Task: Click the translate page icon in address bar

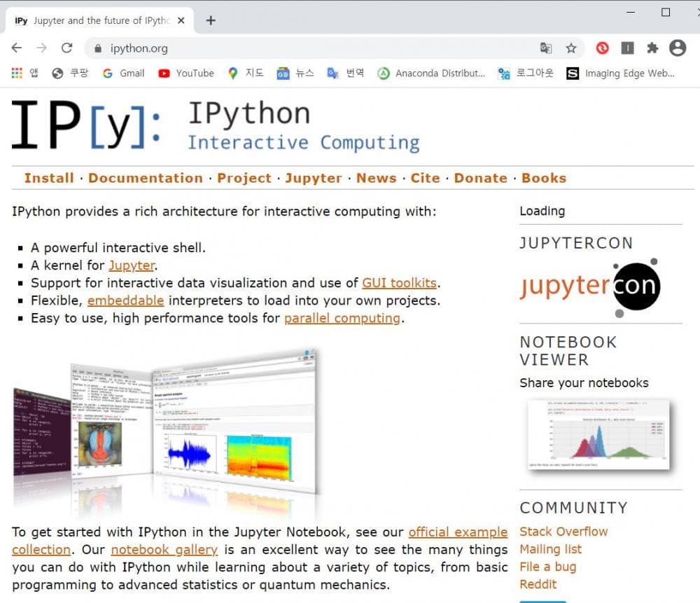Action: [x=546, y=48]
